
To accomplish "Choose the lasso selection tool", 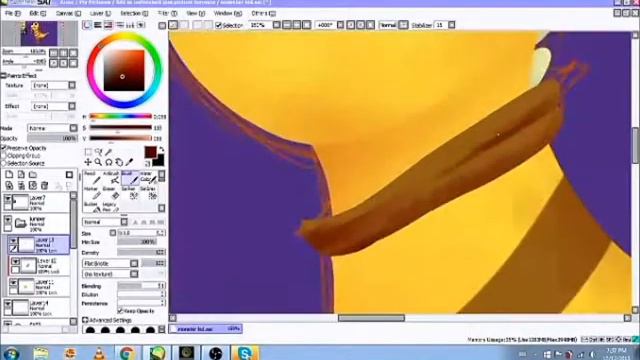I will click(x=98, y=152).
